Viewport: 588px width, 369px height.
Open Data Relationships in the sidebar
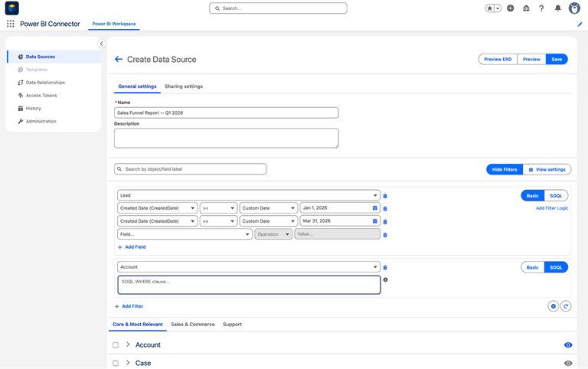54,83
